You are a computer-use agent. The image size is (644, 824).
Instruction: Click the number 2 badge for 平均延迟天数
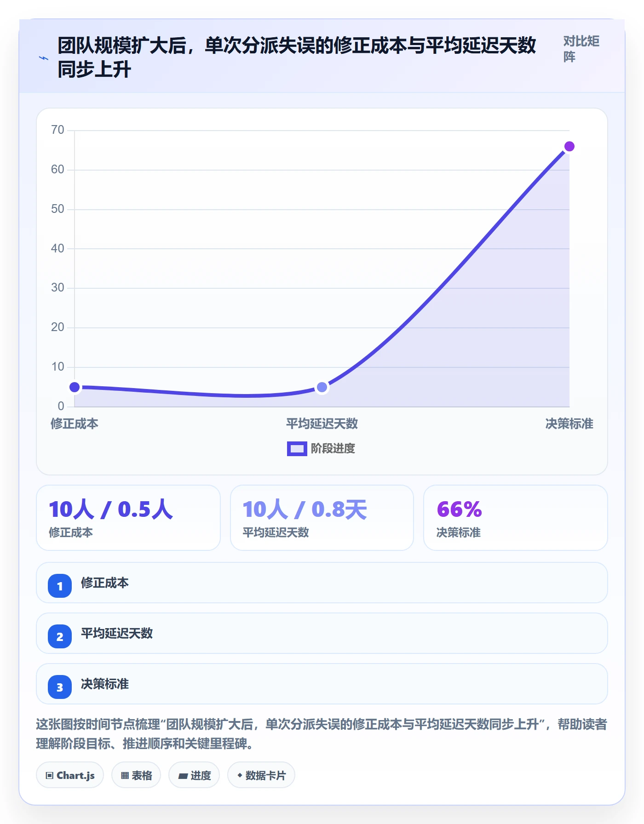click(x=60, y=636)
